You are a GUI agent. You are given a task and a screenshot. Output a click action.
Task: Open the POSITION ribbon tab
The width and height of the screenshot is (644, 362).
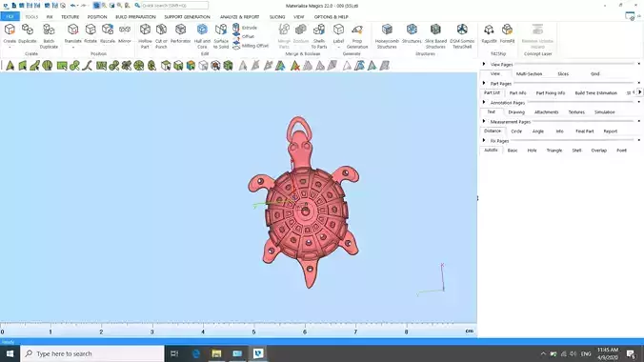pos(97,17)
